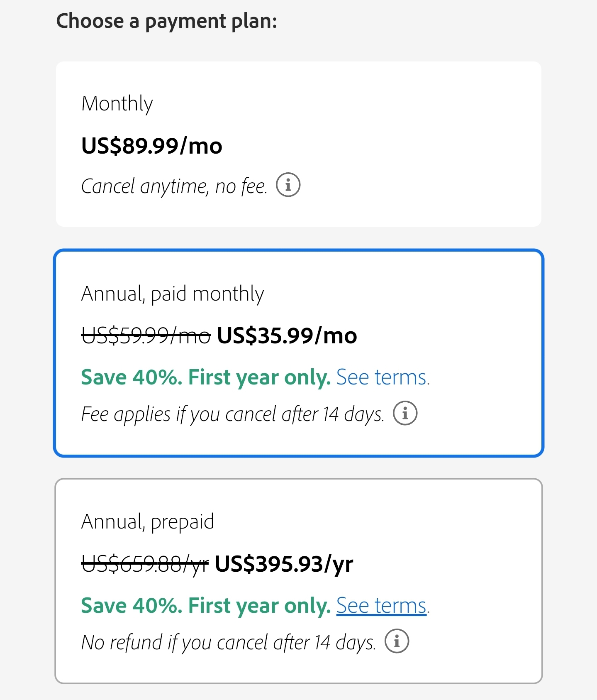
Task: Click "Save 40%" text in Annual paid monthly
Action: point(132,377)
